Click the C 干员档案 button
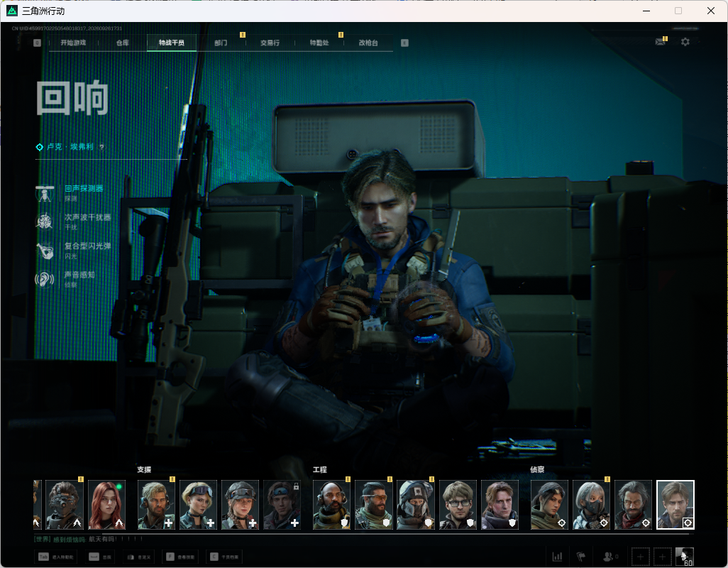 [225, 557]
